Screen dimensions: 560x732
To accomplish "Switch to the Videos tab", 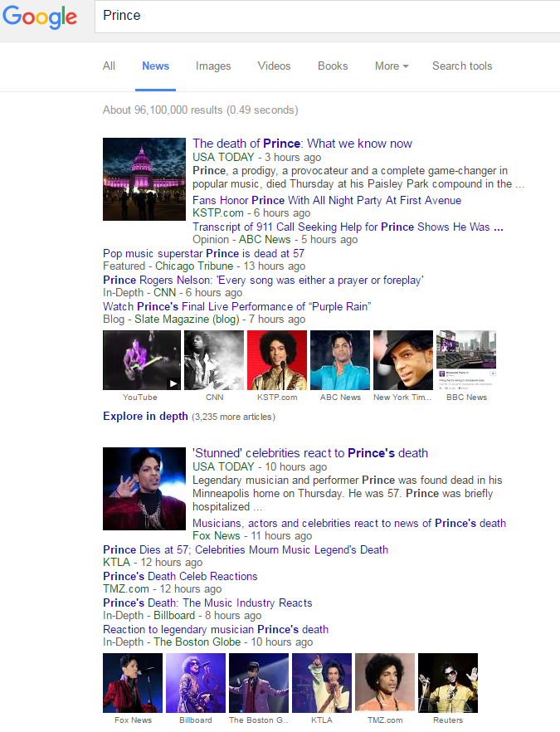I will pos(274,66).
